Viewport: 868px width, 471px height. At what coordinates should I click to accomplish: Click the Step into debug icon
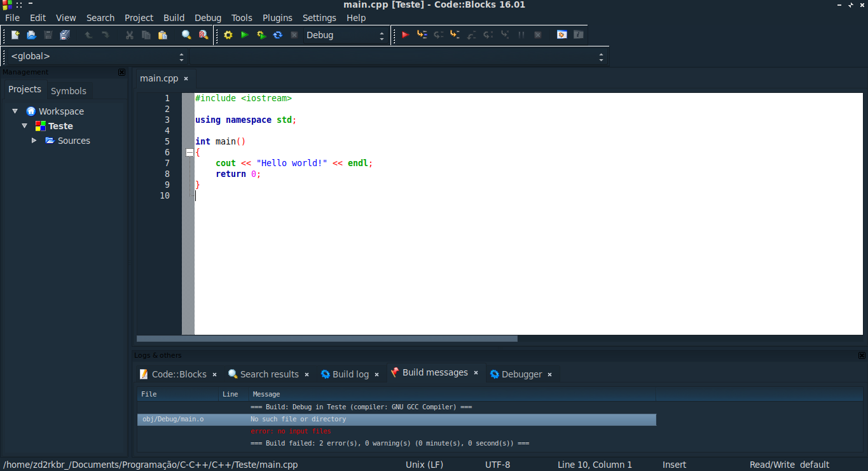coord(455,35)
